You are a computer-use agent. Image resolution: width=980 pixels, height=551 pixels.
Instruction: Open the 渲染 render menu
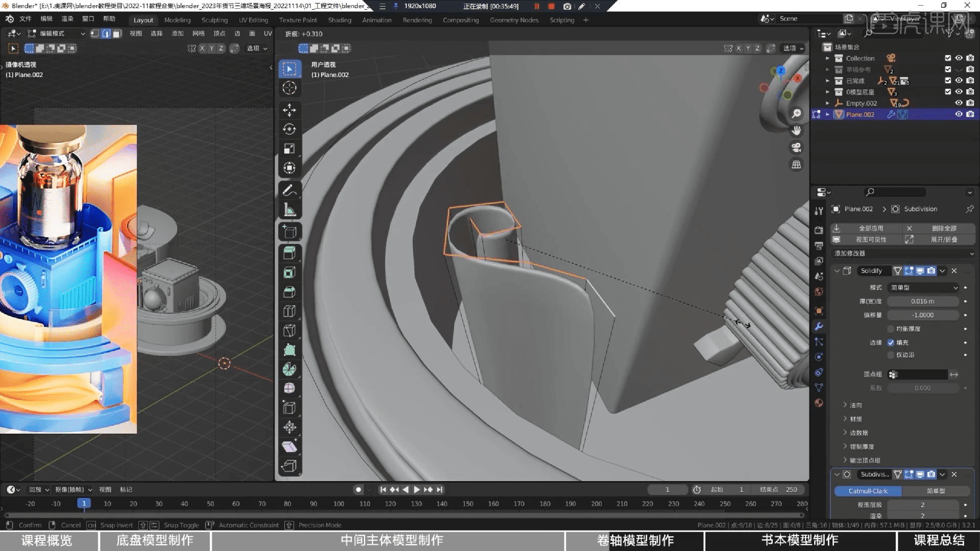point(67,19)
